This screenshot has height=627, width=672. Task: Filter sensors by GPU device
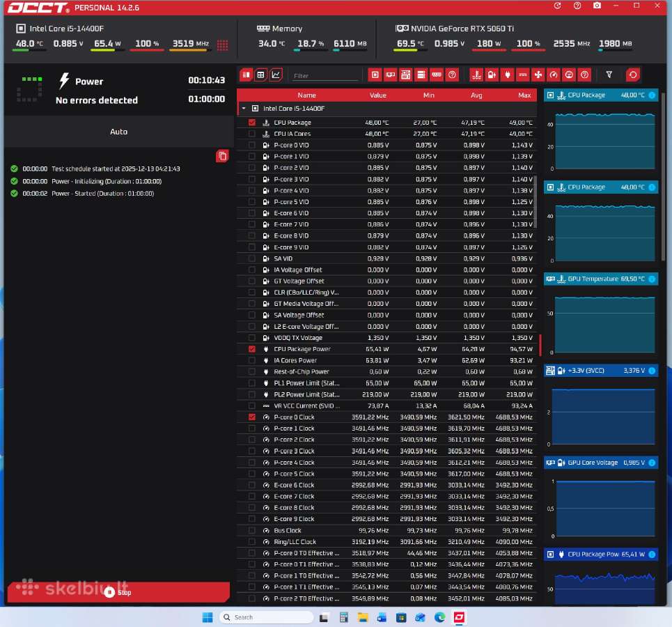[x=391, y=75]
